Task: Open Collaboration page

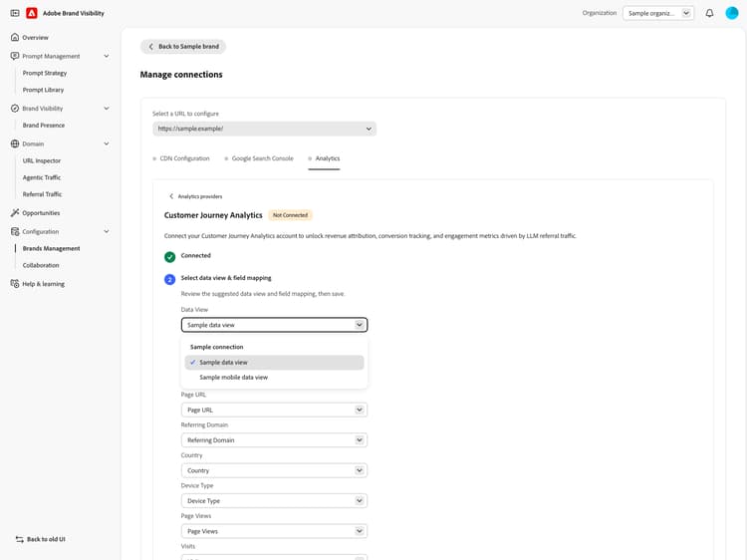Action: [x=41, y=265]
